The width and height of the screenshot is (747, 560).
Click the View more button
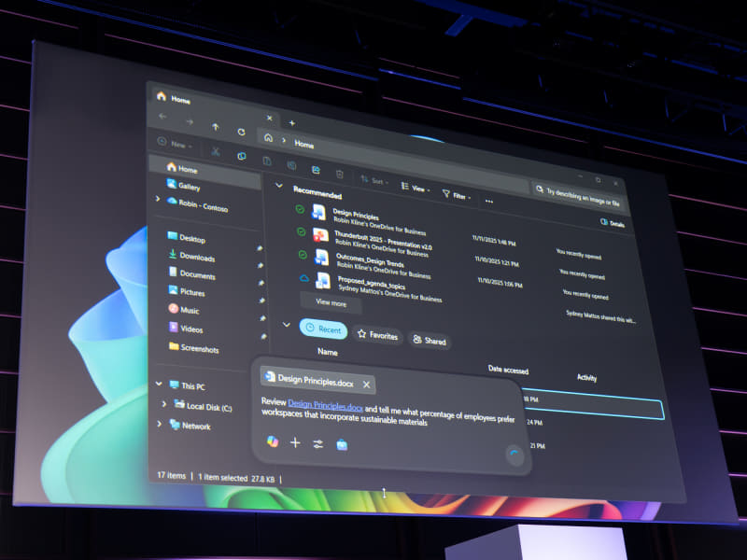(331, 302)
